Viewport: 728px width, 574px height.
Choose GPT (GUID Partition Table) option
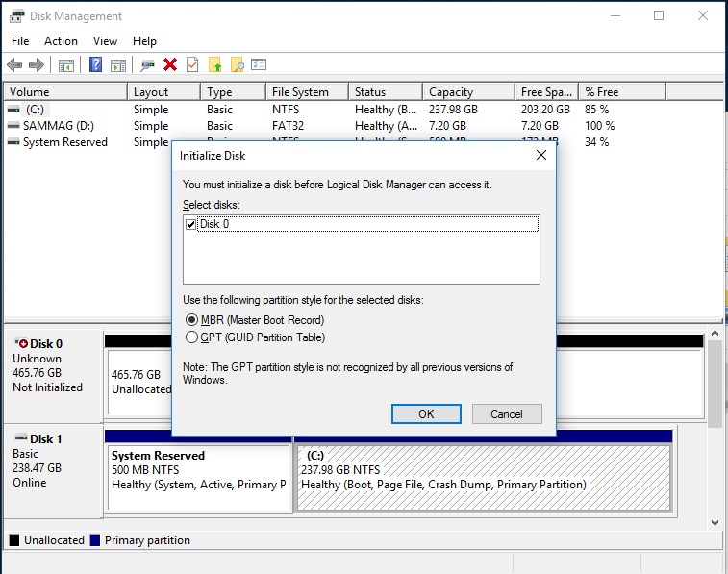click(192, 337)
